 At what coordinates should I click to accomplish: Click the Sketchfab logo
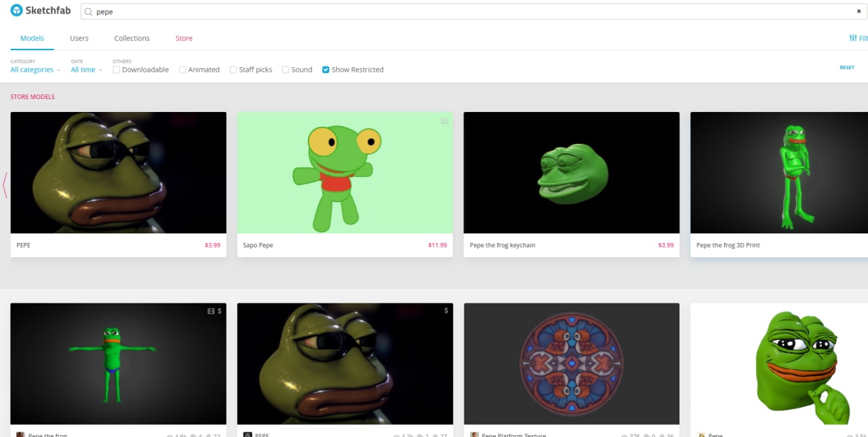[x=41, y=10]
